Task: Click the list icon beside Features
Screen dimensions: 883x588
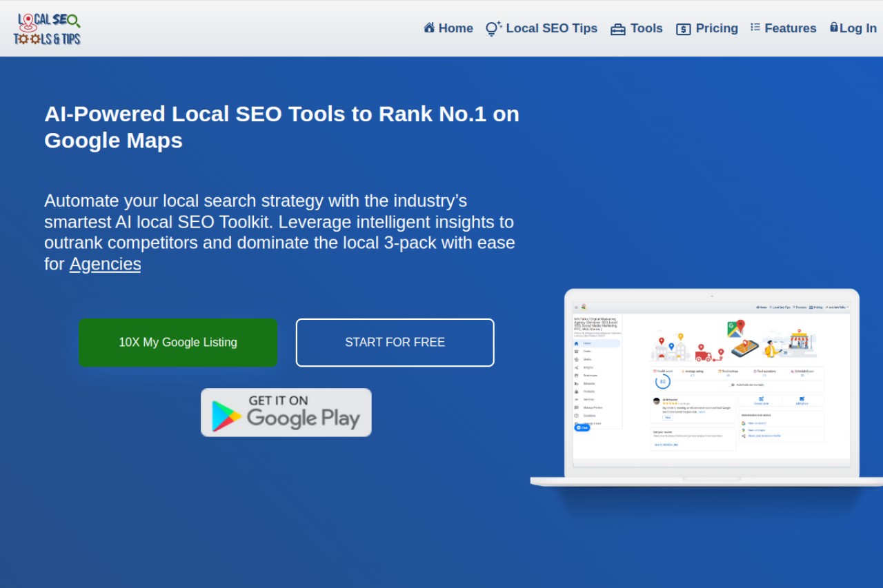Action: tap(755, 28)
